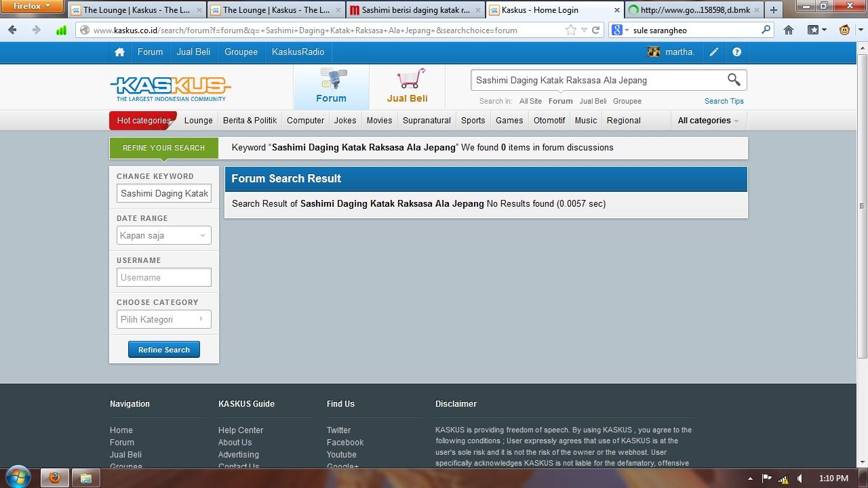Select the Jual Beli shopping cart tab
The image size is (868, 488).
(x=407, y=87)
